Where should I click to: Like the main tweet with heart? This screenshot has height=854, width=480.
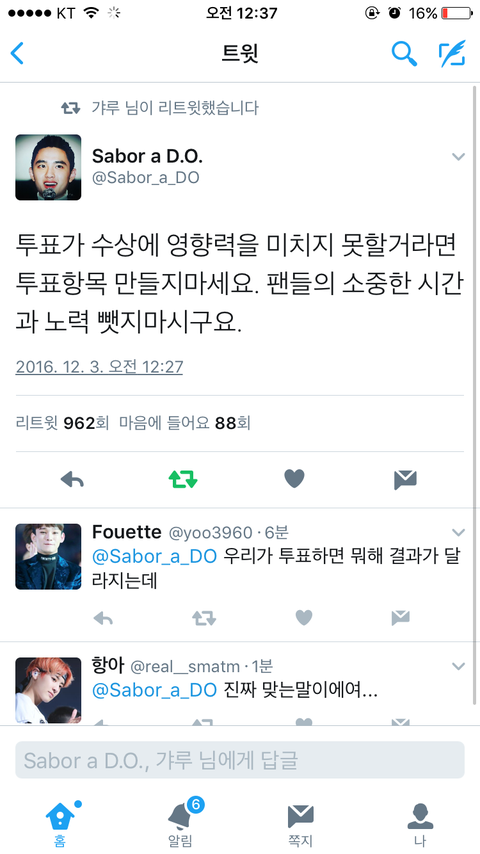point(294,479)
